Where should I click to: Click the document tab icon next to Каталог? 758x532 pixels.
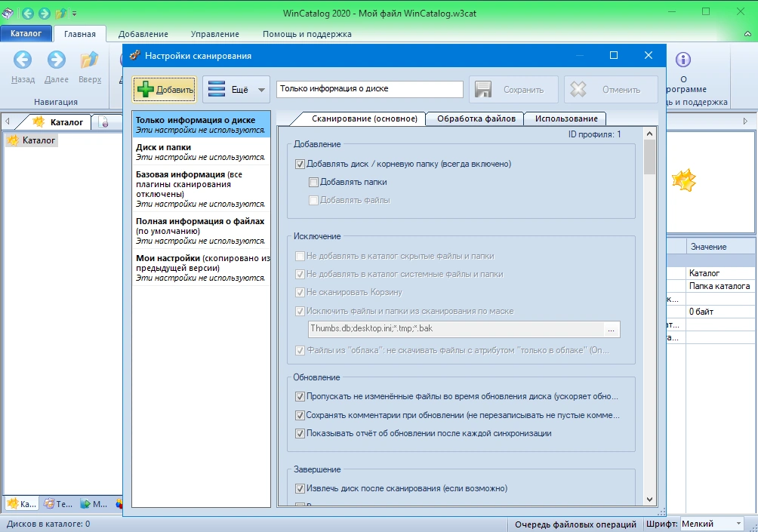[x=103, y=122]
